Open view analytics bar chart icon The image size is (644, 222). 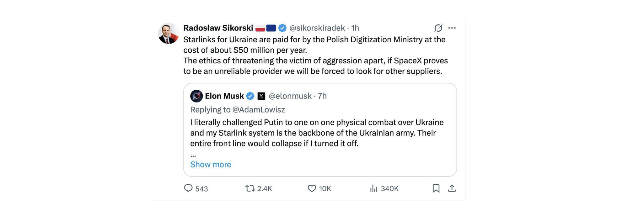point(373,188)
